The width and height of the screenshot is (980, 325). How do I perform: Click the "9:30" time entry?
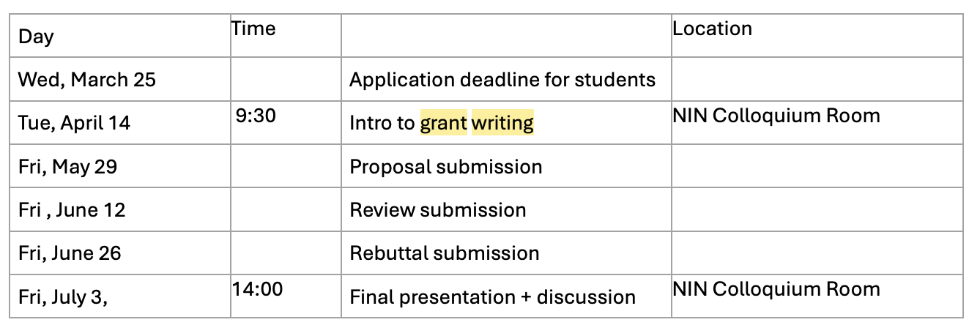pos(256,116)
